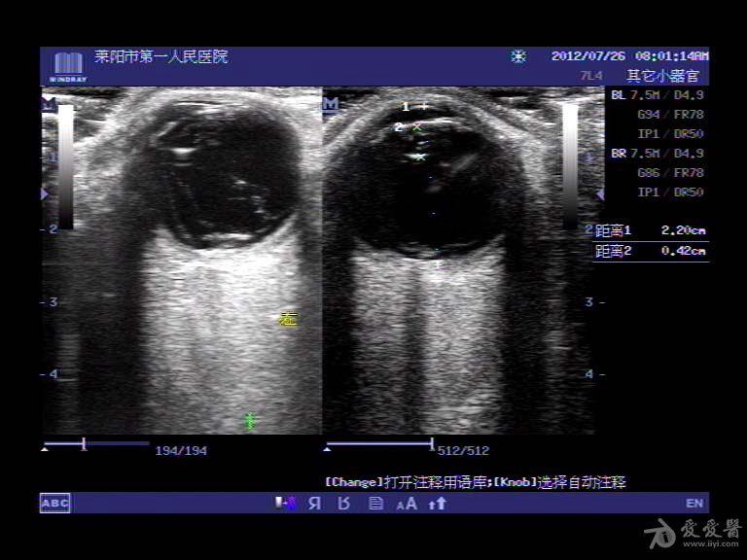The image size is (747, 560).
Task: Click the left image cine progress bar
Action: tap(96, 445)
